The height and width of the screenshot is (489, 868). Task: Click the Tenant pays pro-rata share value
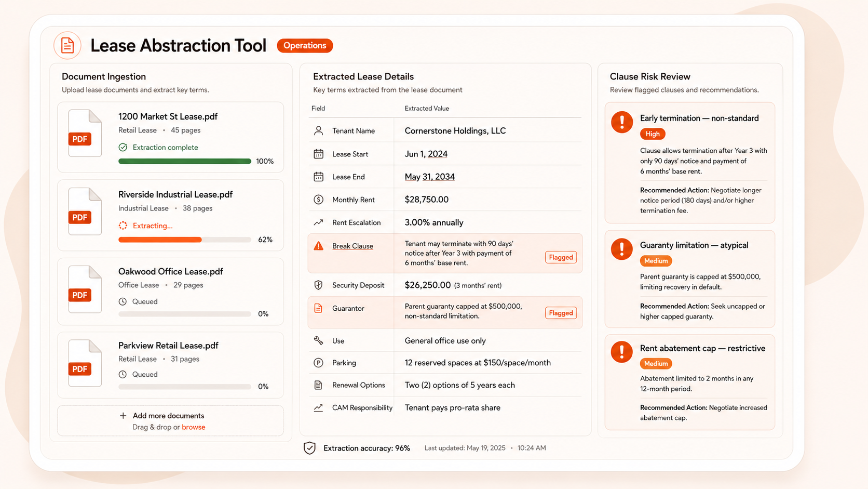point(453,408)
